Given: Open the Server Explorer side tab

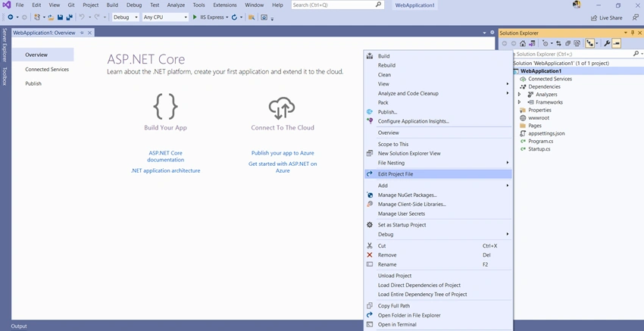Looking at the screenshot, I should 5,45.
